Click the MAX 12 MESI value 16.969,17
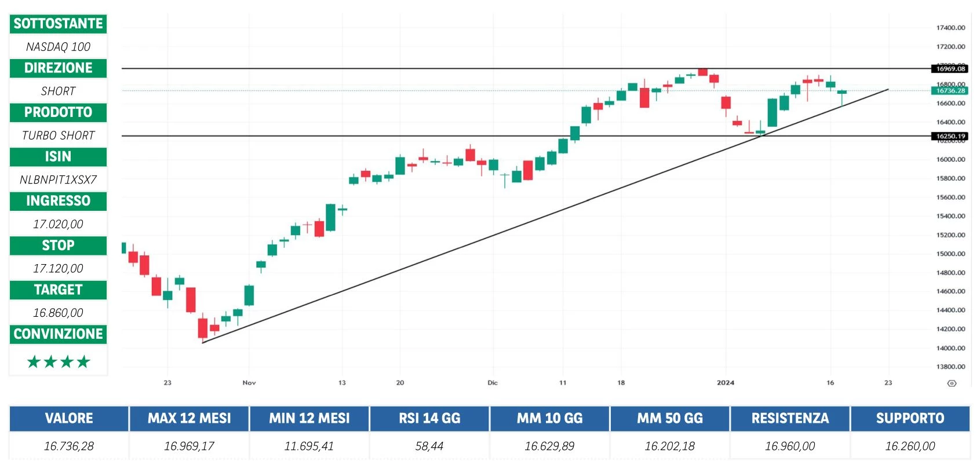Image resolution: width=980 pixels, height=461 pixels. pos(190,446)
